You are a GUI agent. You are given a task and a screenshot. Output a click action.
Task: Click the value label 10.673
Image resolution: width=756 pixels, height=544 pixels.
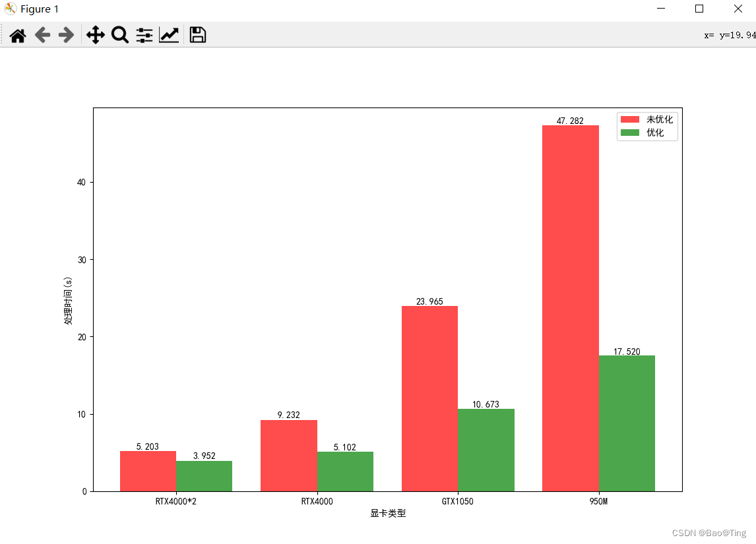[x=486, y=404]
